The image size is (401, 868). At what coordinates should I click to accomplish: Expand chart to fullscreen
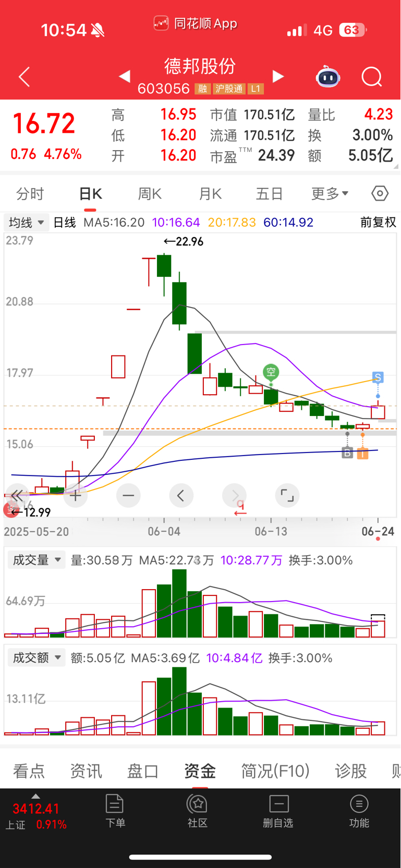point(287,496)
